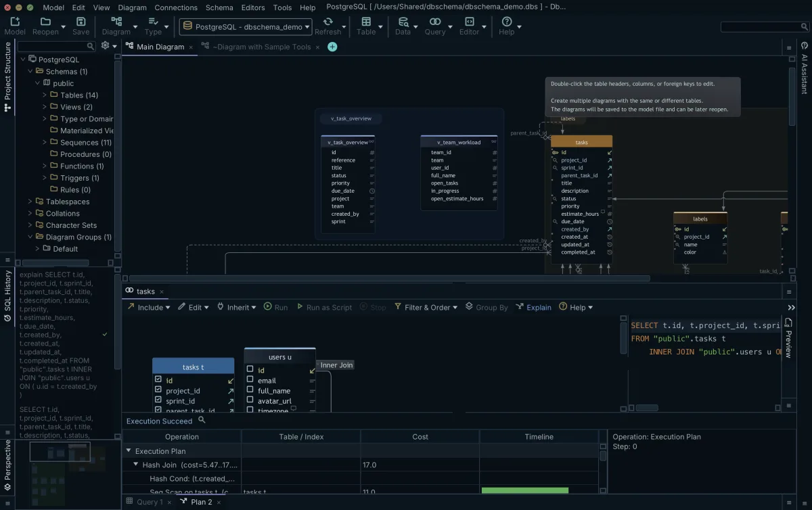
Task: Click the Group By layers icon
Action: (x=469, y=306)
